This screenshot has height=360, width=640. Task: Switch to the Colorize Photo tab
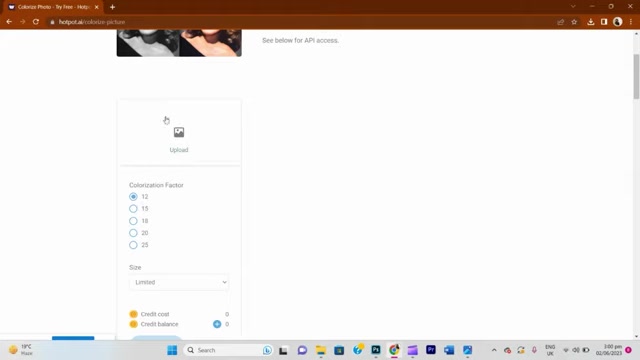pos(53,7)
